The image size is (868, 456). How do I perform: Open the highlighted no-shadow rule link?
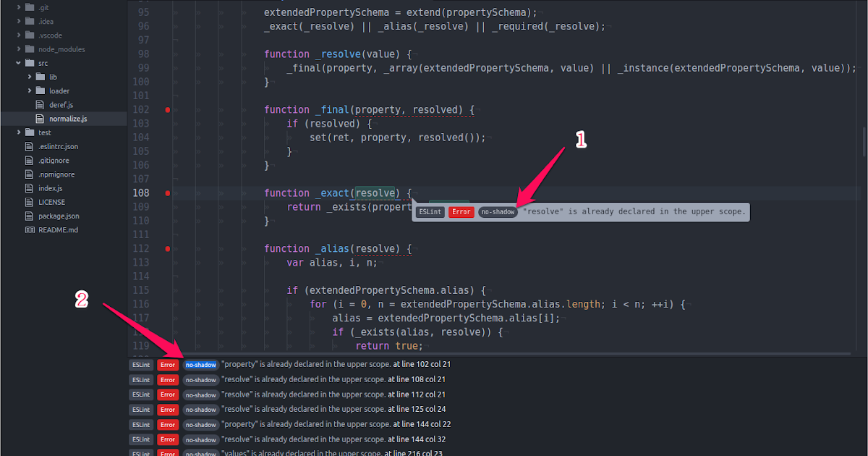200,365
